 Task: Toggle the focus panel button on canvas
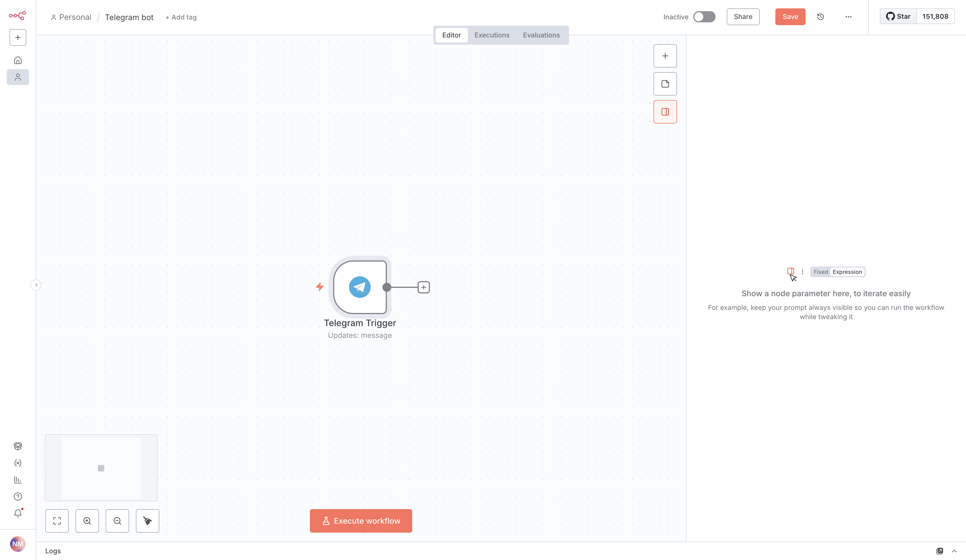pyautogui.click(x=665, y=112)
